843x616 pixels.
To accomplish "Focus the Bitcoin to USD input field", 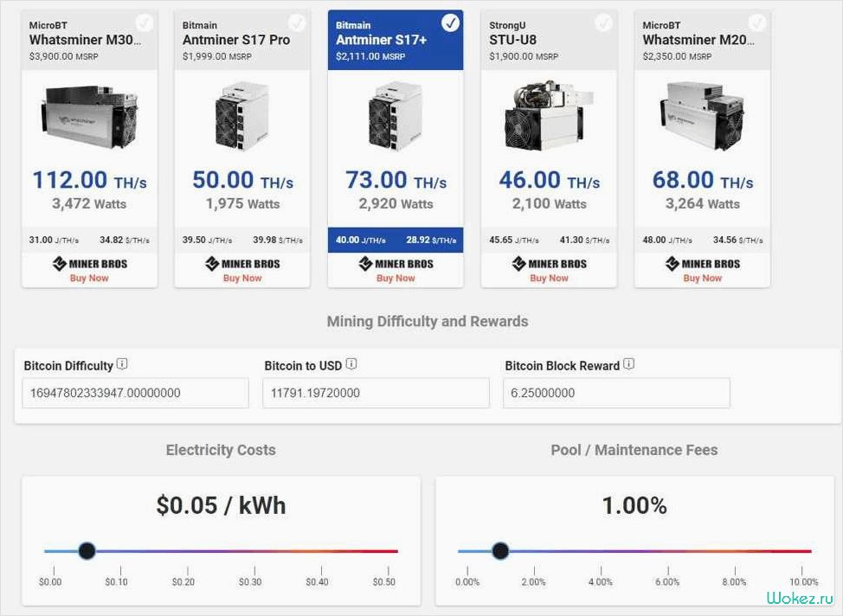I will click(x=376, y=393).
